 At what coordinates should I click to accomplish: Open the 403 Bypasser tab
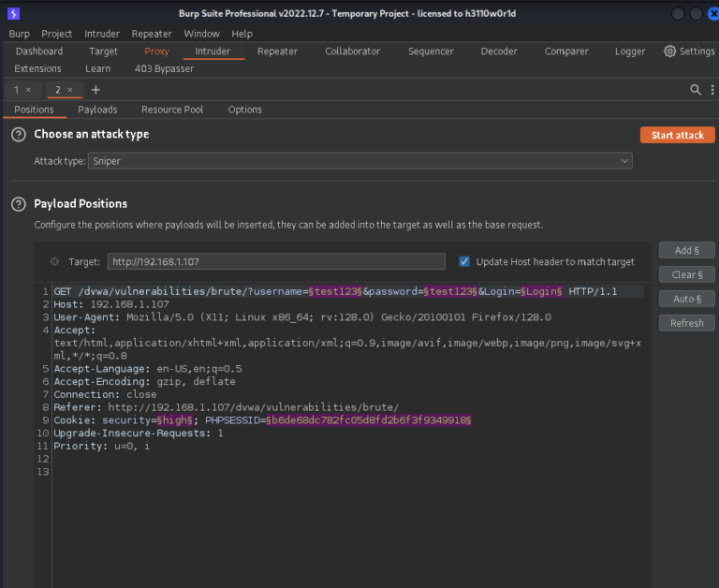164,68
